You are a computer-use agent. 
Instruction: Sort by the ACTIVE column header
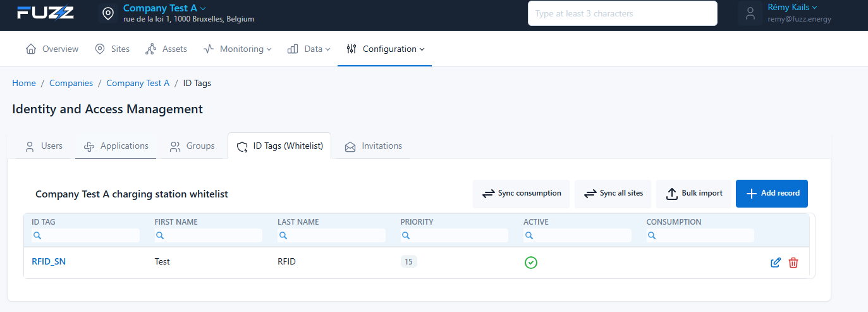[536, 222]
